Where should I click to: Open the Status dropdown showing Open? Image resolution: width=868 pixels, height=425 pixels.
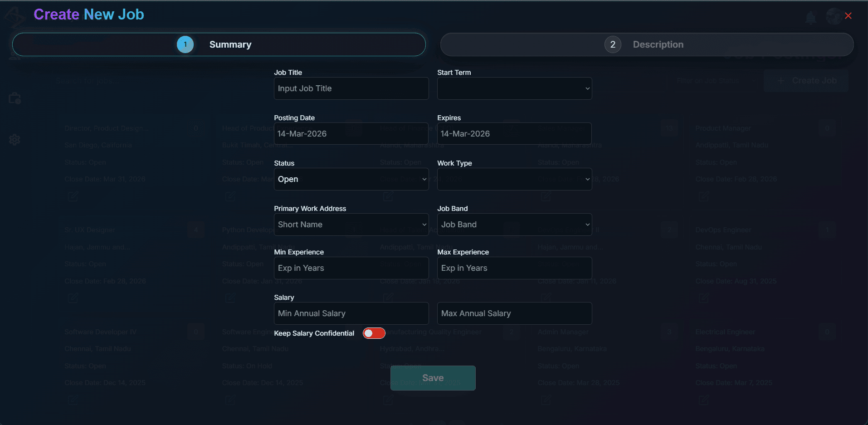(351, 179)
